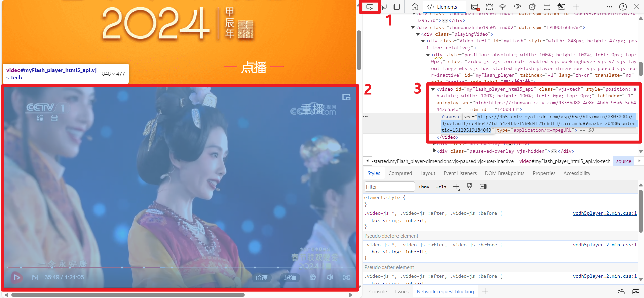Open the Console tool with error badge

point(475,7)
